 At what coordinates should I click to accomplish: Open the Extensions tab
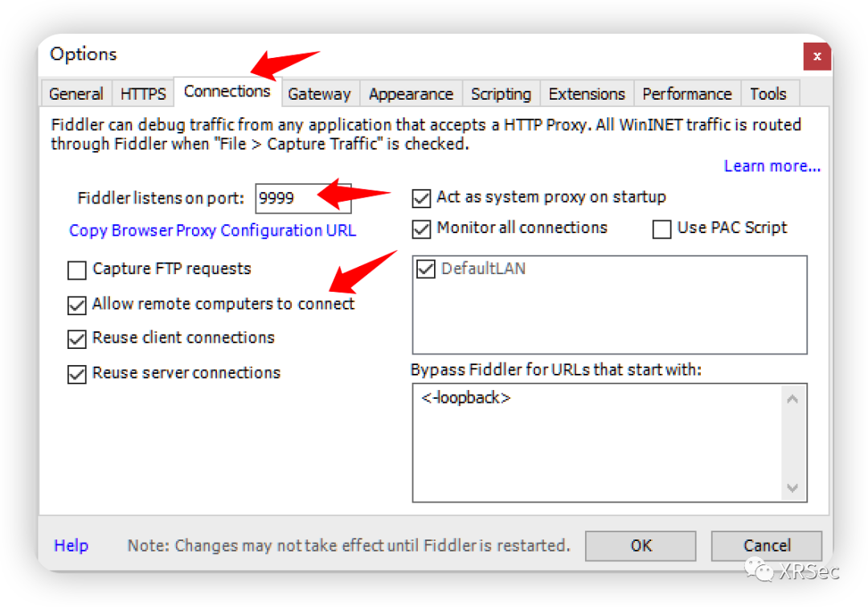pyautogui.click(x=587, y=94)
